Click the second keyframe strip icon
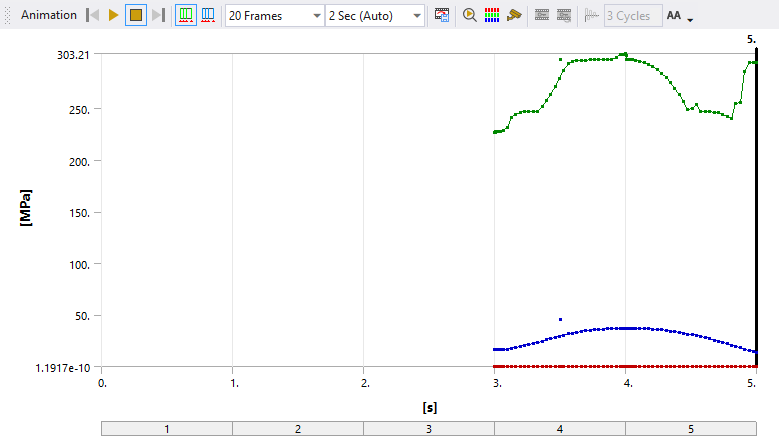Screen dimensions: 779x448 [x=564, y=15]
